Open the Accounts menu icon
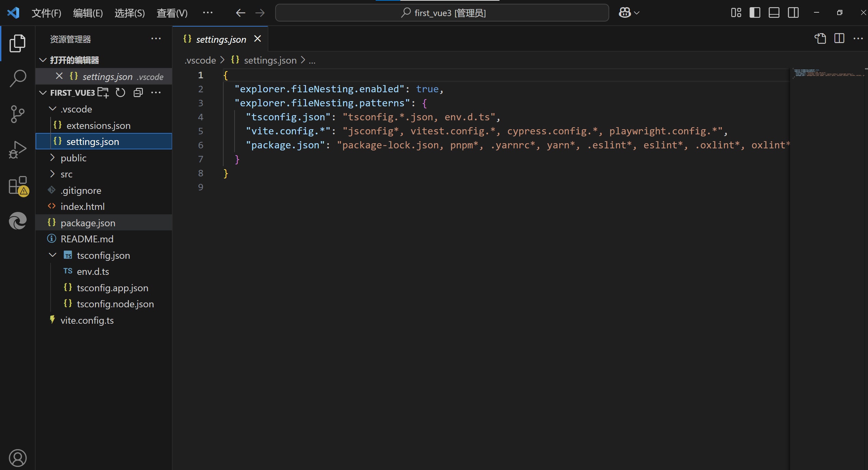The height and width of the screenshot is (470, 868). [17, 457]
